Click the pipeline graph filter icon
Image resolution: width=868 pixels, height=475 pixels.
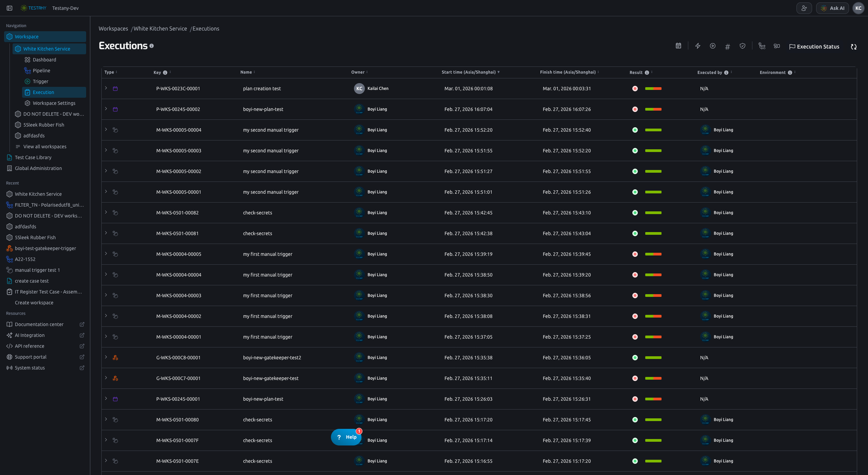click(x=762, y=46)
